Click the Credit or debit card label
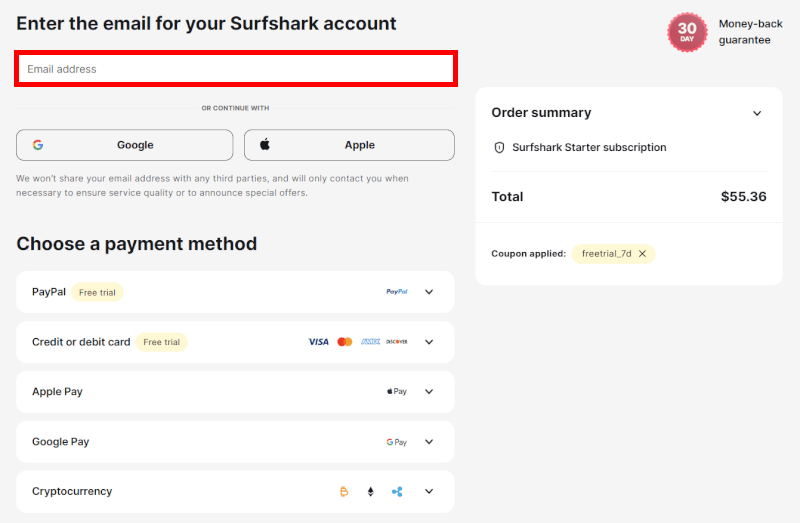The image size is (800, 523). [x=81, y=342]
